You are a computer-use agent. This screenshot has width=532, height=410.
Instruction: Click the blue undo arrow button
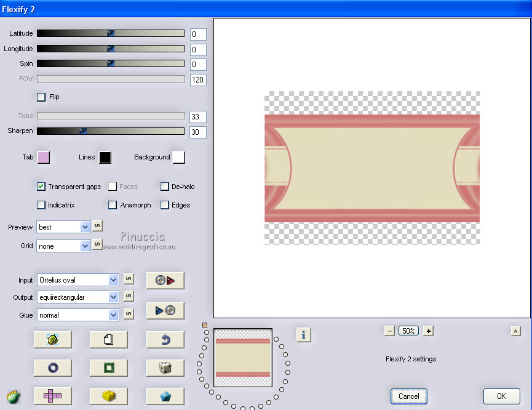point(165,339)
